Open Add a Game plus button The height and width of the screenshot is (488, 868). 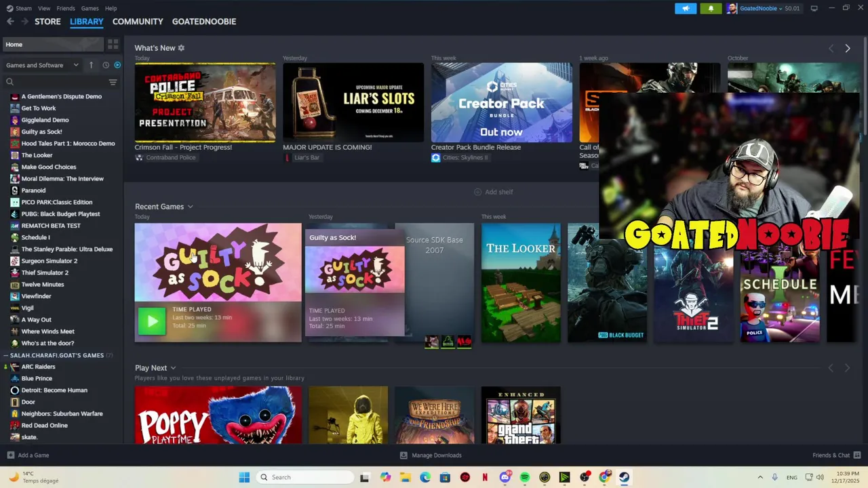coord(28,455)
